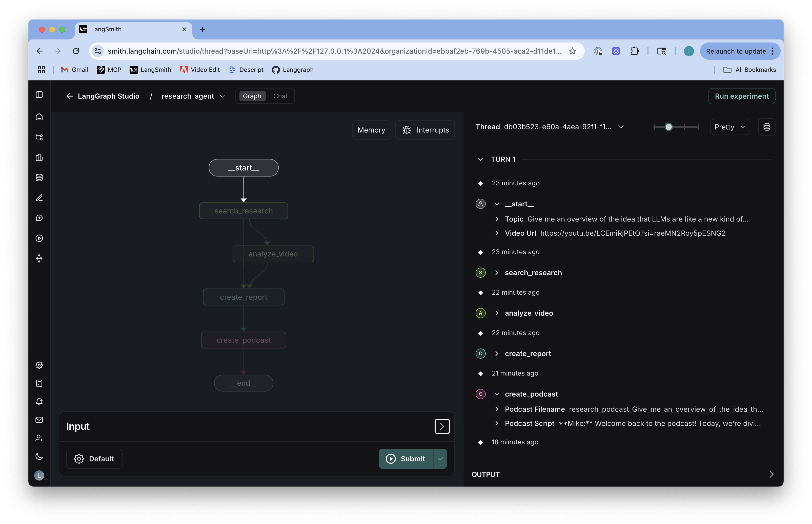Toggle dark mode moon icon
The height and width of the screenshot is (524, 812).
[x=39, y=456]
